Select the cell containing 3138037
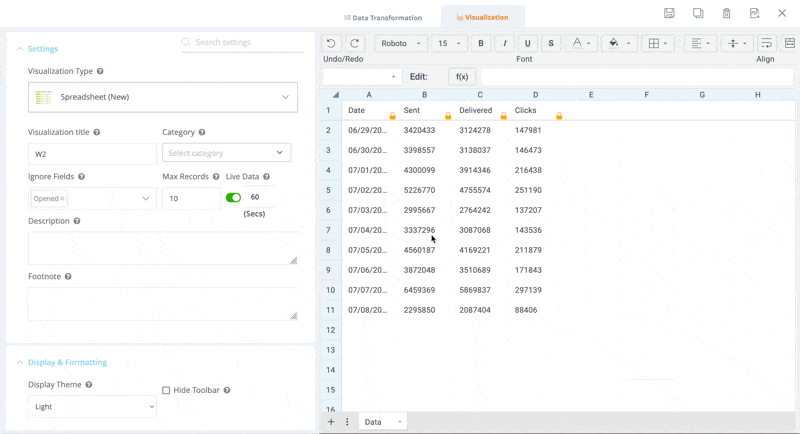Image resolution: width=800 pixels, height=434 pixels. tap(480, 150)
